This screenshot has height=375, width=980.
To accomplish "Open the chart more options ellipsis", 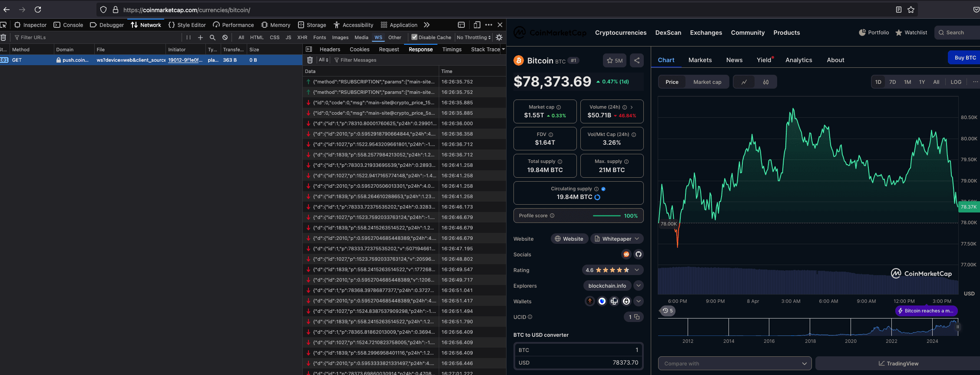I will (x=975, y=82).
